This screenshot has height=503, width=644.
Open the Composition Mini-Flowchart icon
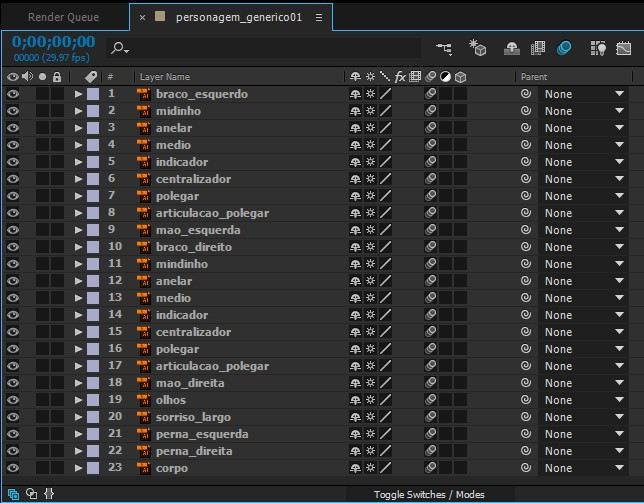[444, 49]
